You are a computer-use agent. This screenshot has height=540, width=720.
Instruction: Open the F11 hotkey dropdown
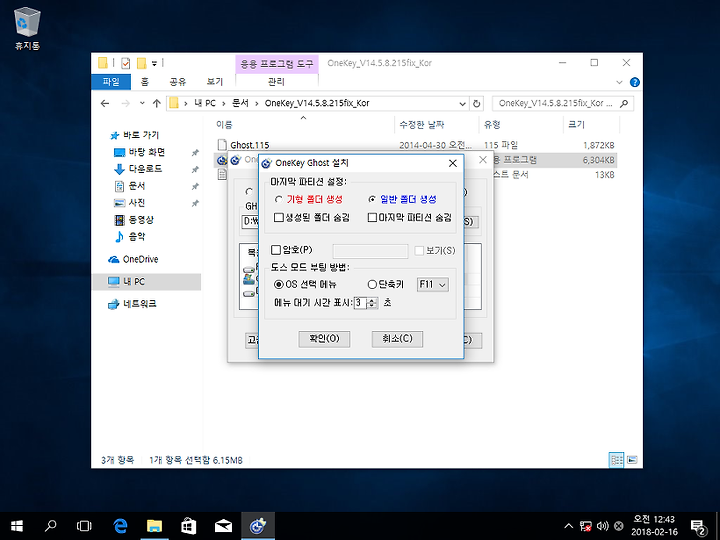(x=433, y=285)
